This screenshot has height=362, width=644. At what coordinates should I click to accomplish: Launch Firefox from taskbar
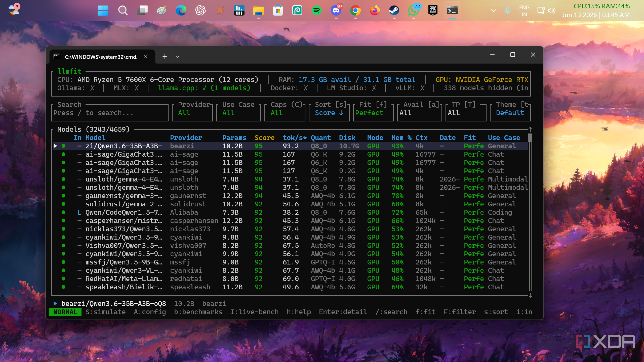pos(375,11)
